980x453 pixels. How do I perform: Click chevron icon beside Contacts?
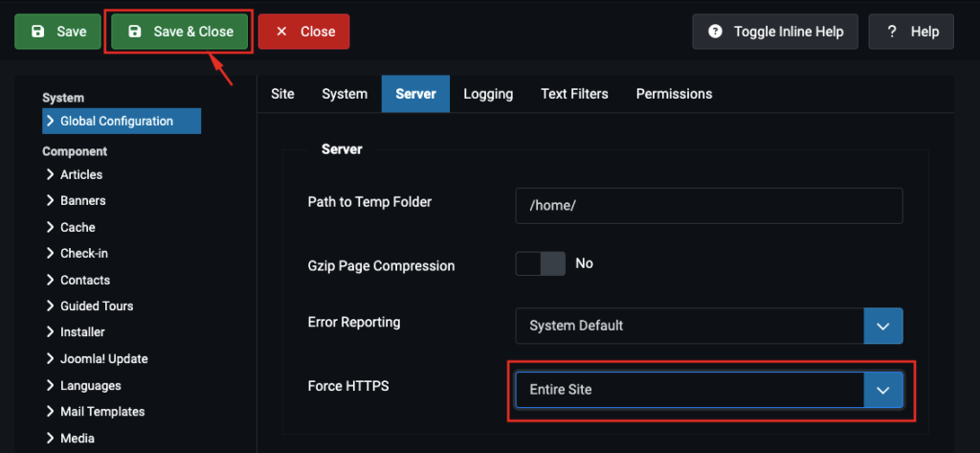[51, 280]
